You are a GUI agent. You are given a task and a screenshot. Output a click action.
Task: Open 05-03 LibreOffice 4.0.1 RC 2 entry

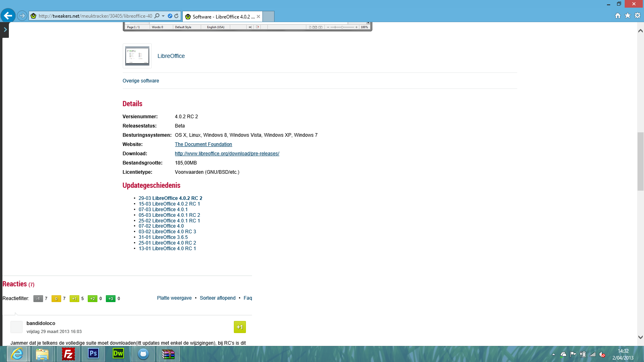coord(169,215)
